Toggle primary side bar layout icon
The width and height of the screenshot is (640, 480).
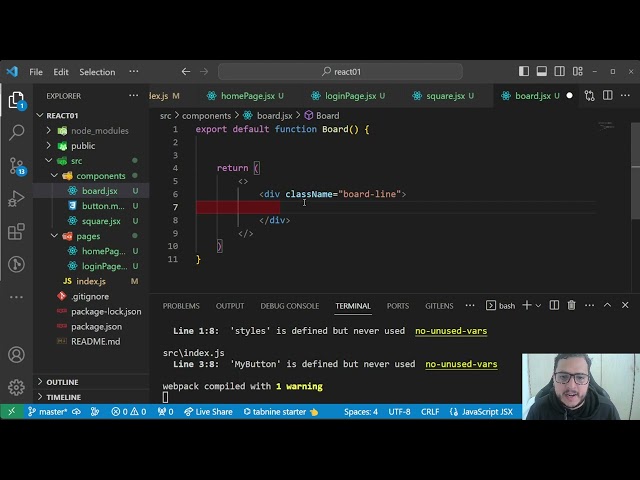524,71
